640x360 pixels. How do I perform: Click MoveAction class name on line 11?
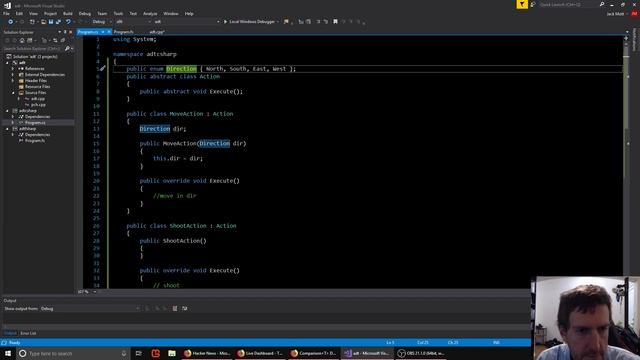tap(186, 114)
